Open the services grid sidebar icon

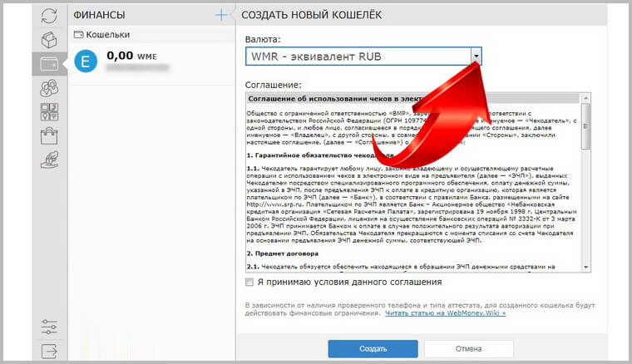[x=49, y=112]
